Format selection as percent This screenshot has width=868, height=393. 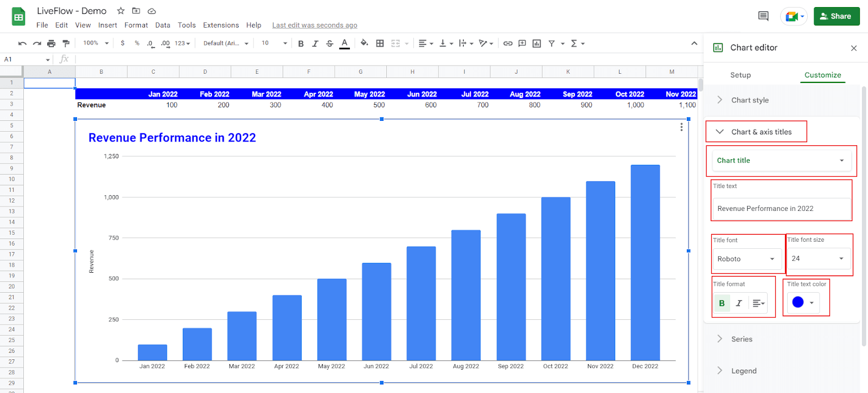(x=137, y=43)
